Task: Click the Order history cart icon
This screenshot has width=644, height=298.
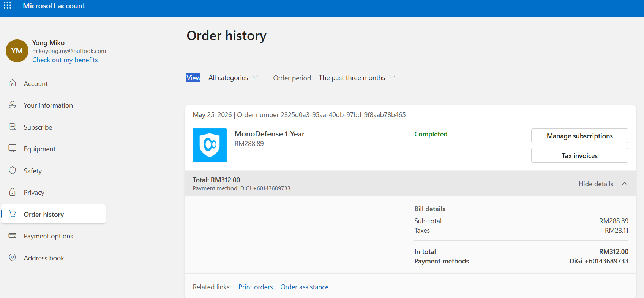Action: (13, 214)
